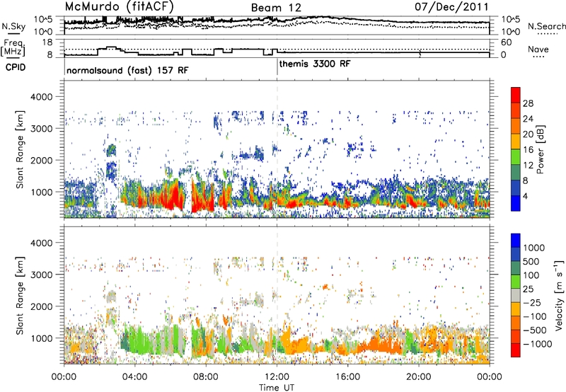Click the '08:00' time tick label

(x=206, y=377)
